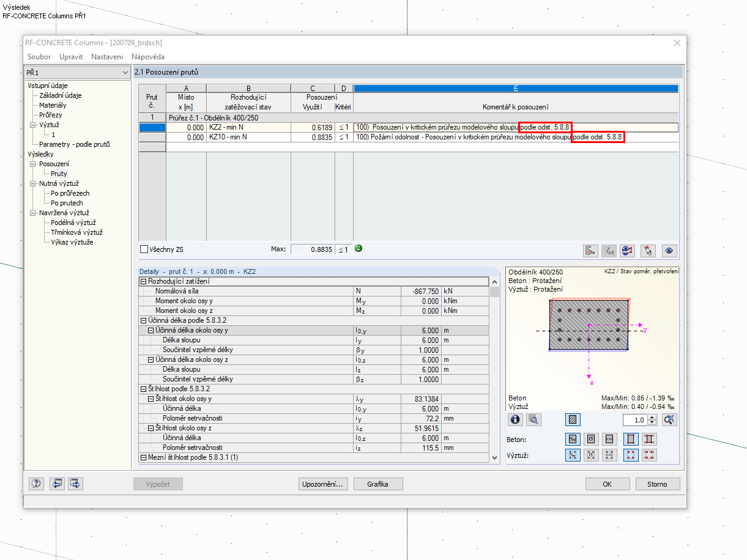The image size is (747, 560).
Task: Collapse Štíhlost podle 5.8.3.2 section
Action: click(144, 389)
